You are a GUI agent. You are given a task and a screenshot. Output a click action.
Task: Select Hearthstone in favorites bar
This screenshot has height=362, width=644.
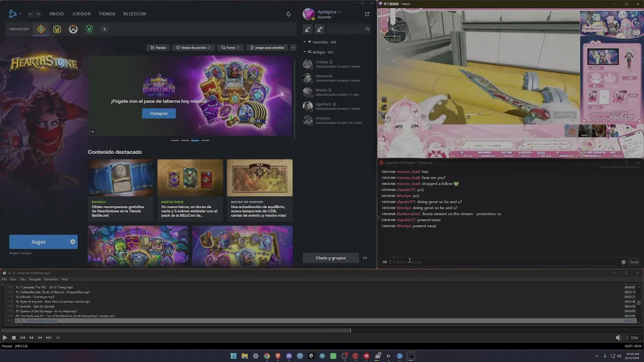41,29
